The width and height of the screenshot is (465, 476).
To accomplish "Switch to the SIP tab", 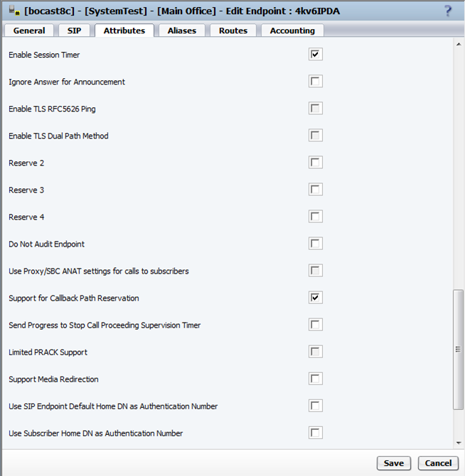I will point(74,31).
